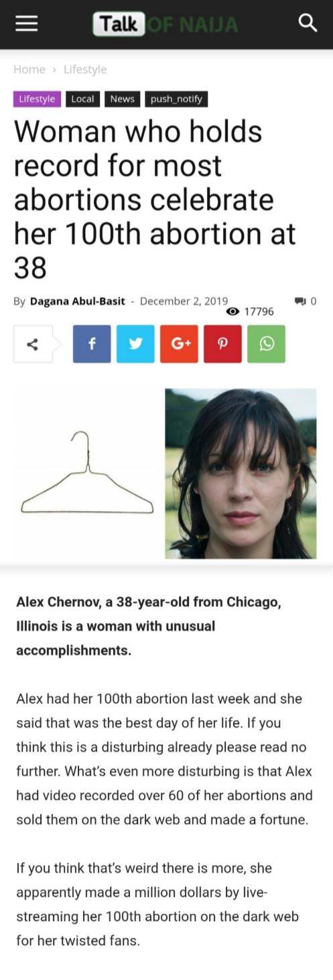Click the eye views counter
The width and height of the screenshot is (333, 980).
tap(250, 311)
